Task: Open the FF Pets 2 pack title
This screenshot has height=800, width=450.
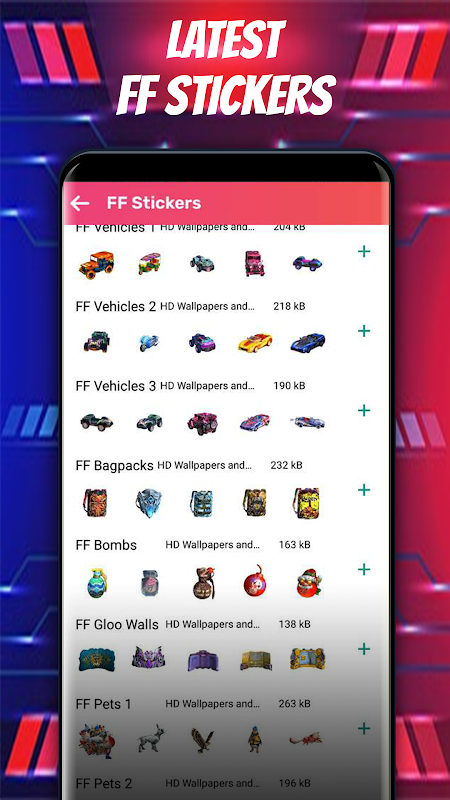Action: (104, 784)
